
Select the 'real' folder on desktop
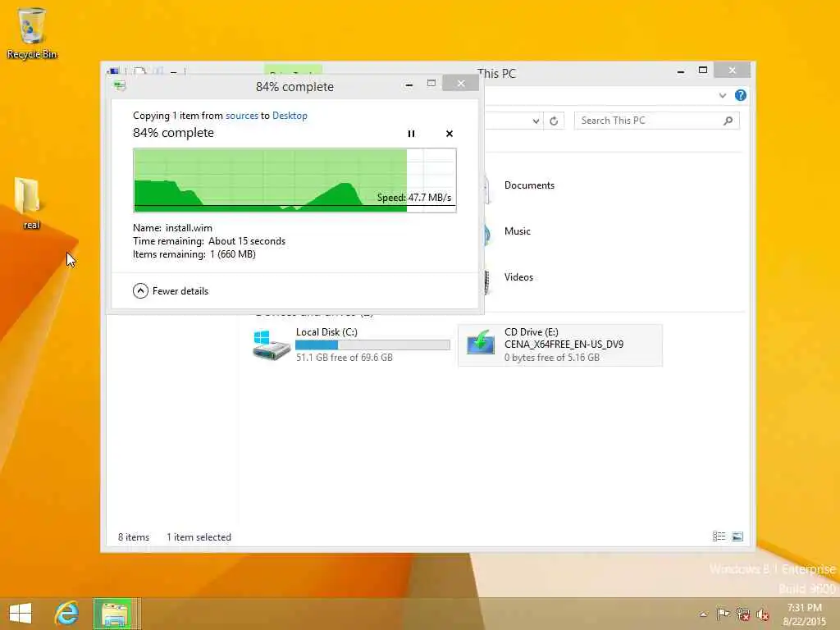(x=29, y=203)
